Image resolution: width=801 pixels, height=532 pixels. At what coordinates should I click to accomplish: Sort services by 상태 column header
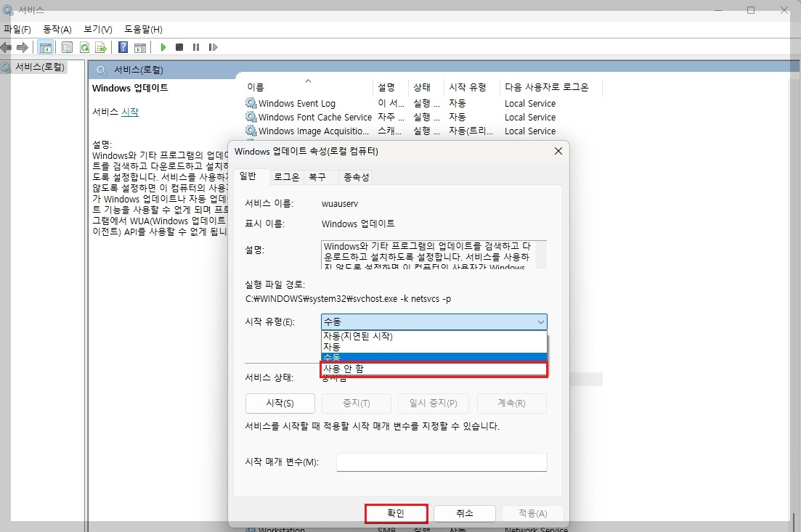pyautogui.click(x=426, y=87)
